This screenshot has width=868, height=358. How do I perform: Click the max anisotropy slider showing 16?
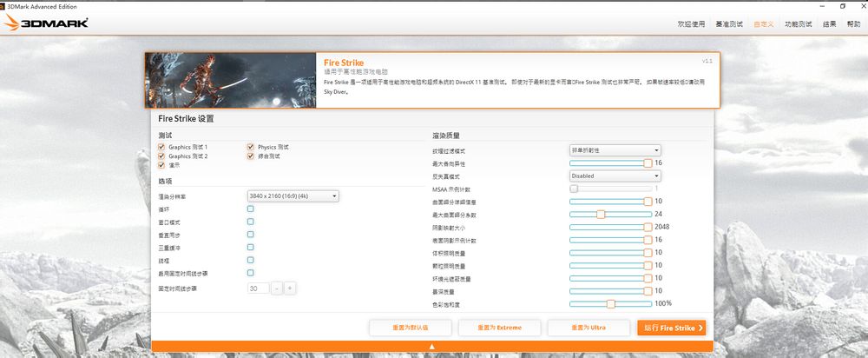pyautogui.click(x=610, y=163)
